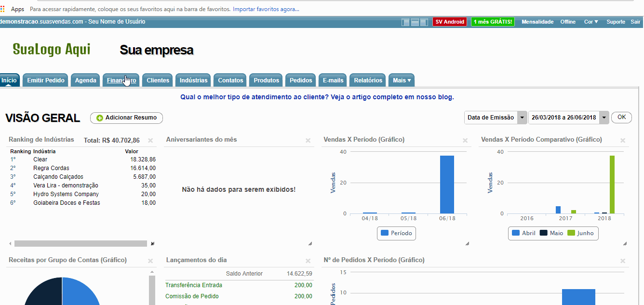Close the Lançamentos do dia panel
Viewport: 644px width, 305px height.
[308, 261]
